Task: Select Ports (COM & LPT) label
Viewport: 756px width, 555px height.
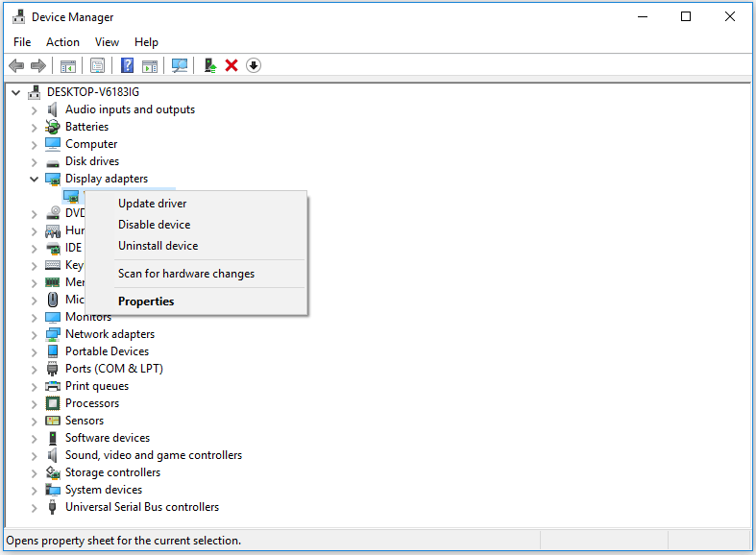Action: coord(114,369)
